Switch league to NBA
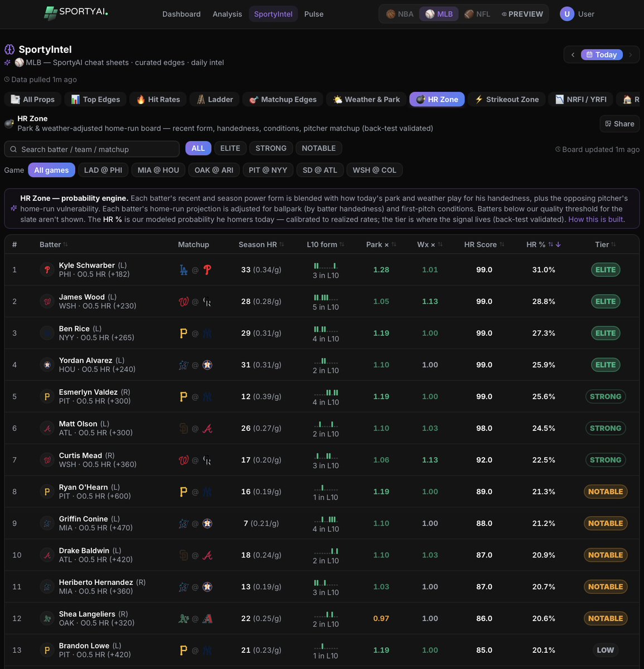 400,14
